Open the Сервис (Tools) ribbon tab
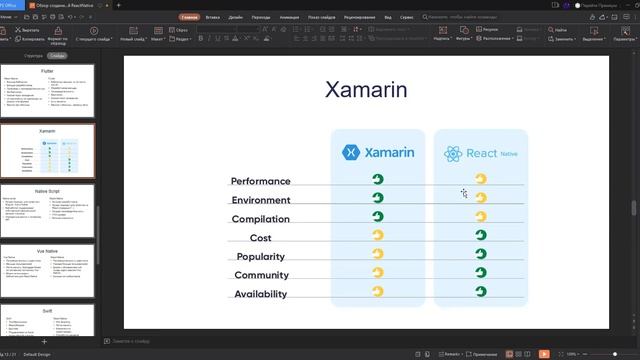This screenshot has height=360, width=640. 407,17
